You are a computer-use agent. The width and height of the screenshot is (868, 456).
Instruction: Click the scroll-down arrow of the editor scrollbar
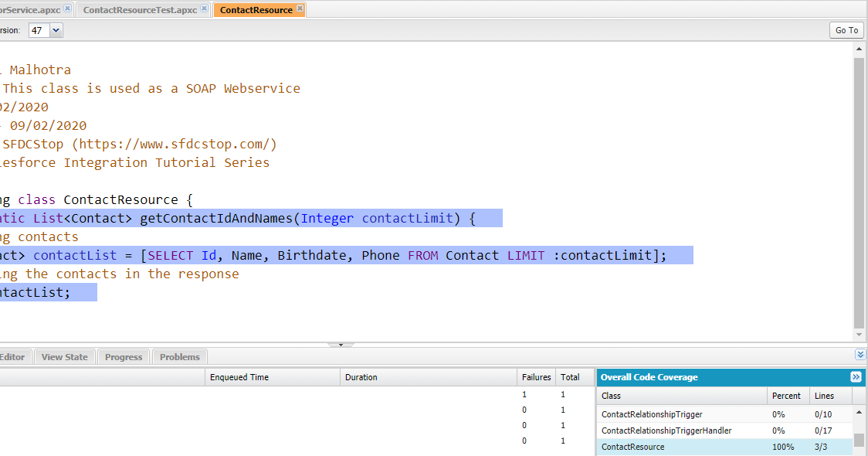pos(859,335)
